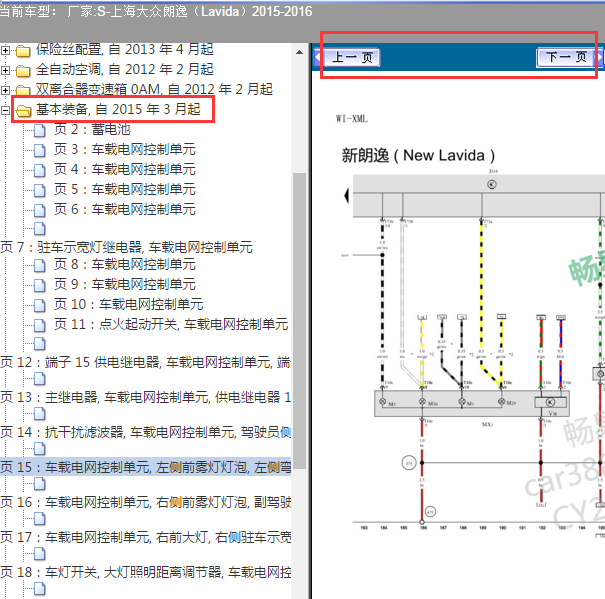The width and height of the screenshot is (605, 599).
Task: Click the WI-XML label in viewer
Action: click(352, 119)
